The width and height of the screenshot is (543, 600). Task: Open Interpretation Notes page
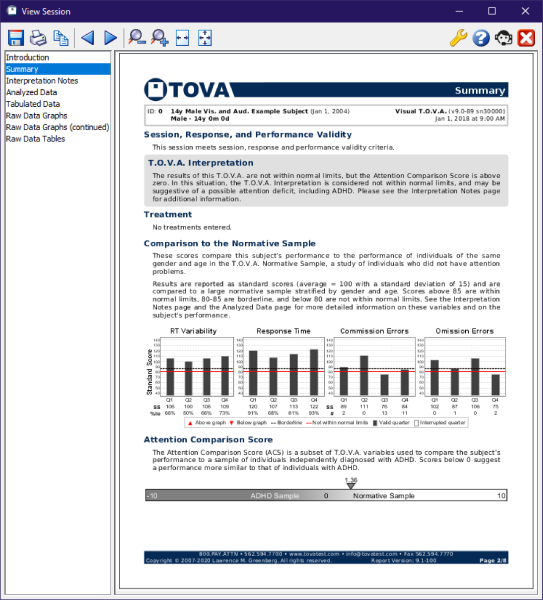click(x=58, y=81)
